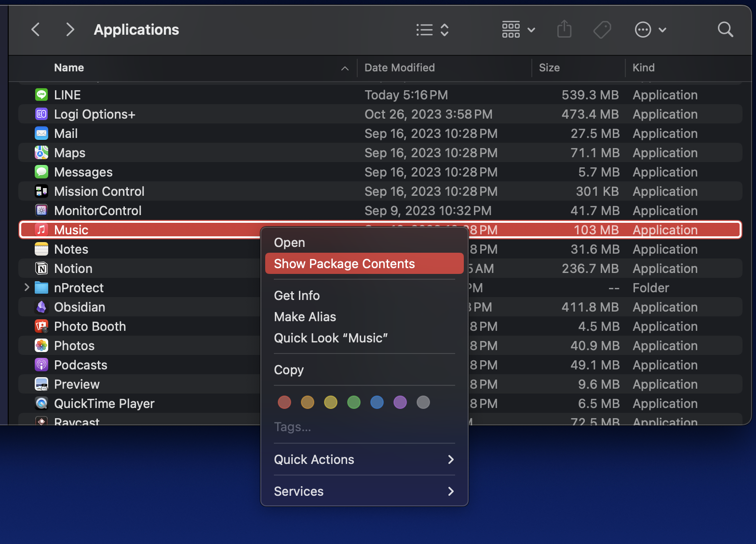Viewport: 756px width, 544px height.
Task: Select the Notion app icon
Action: click(x=41, y=268)
